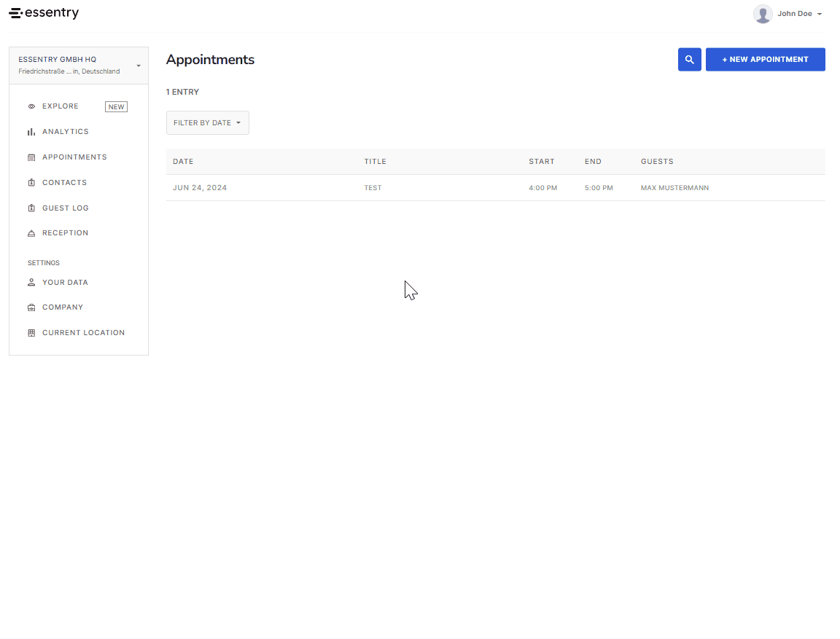Screen dimensions: 840x639
Task: Click the New Appointment button
Action: (x=765, y=59)
